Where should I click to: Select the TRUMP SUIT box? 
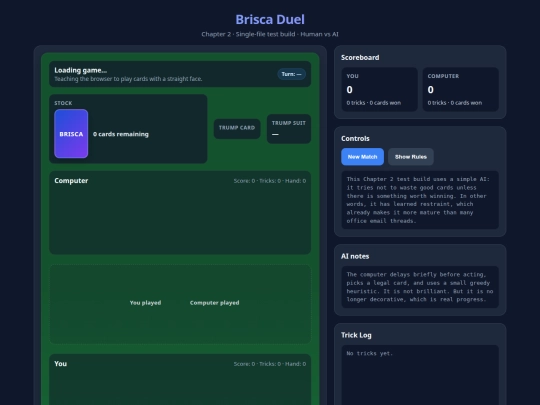289,129
